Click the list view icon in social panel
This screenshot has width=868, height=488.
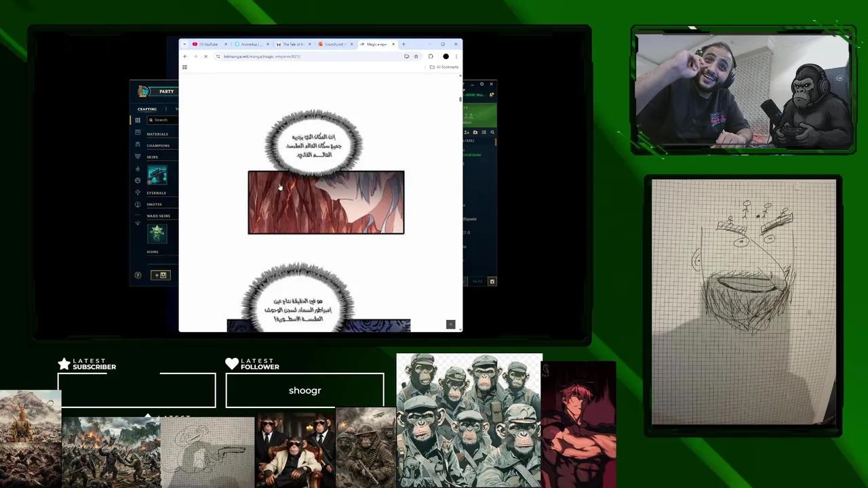coord(484,132)
